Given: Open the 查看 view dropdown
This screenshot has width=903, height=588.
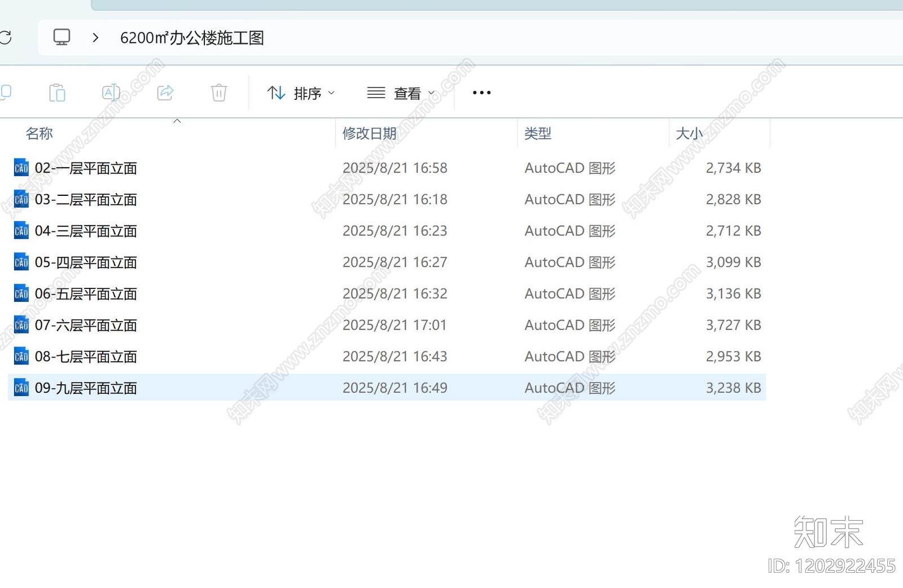Looking at the screenshot, I should click(401, 93).
